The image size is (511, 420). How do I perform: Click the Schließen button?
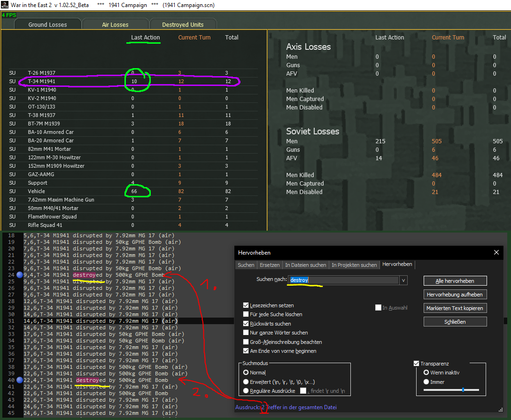coord(455,322)
